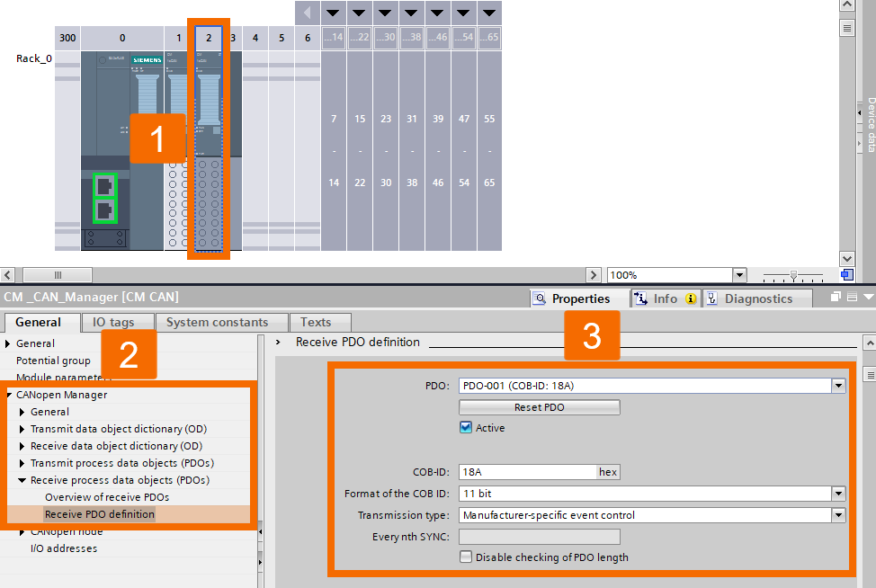Click the horizontal scroll right arrow
876x588 pixels.
click(x=594, y=275)
